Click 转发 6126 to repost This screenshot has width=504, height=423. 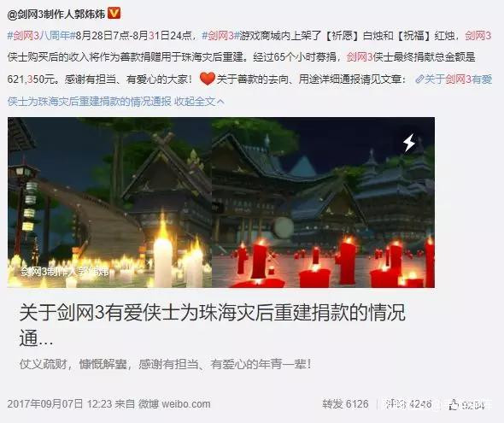345,404
